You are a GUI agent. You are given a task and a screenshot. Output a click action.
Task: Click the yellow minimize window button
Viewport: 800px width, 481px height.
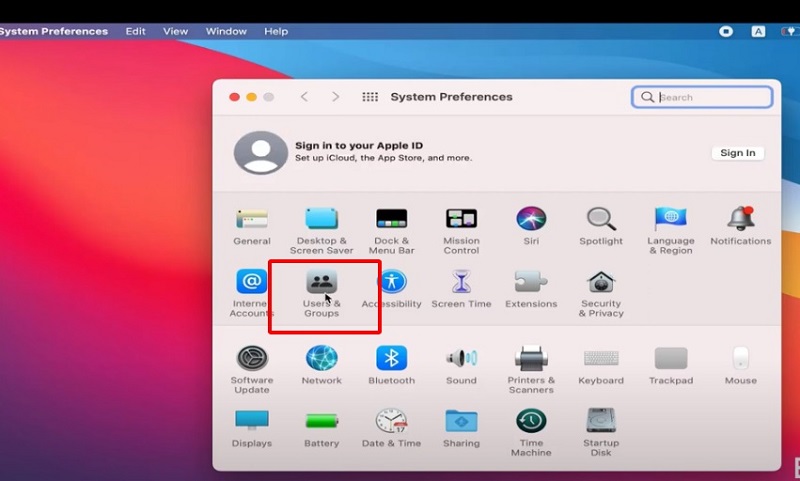pos(252,97)
